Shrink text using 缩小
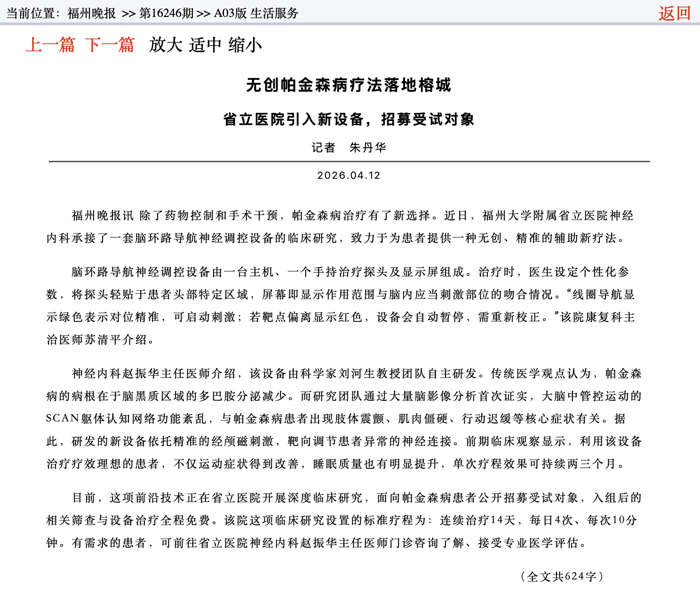Viewport: 700px width, 590px height. tap(245, 45)
